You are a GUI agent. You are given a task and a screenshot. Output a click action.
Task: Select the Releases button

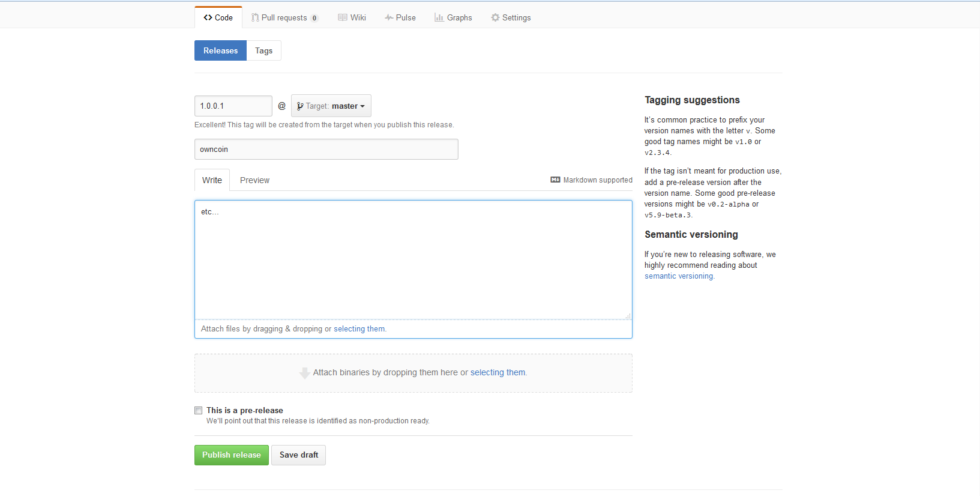(220, 50)
